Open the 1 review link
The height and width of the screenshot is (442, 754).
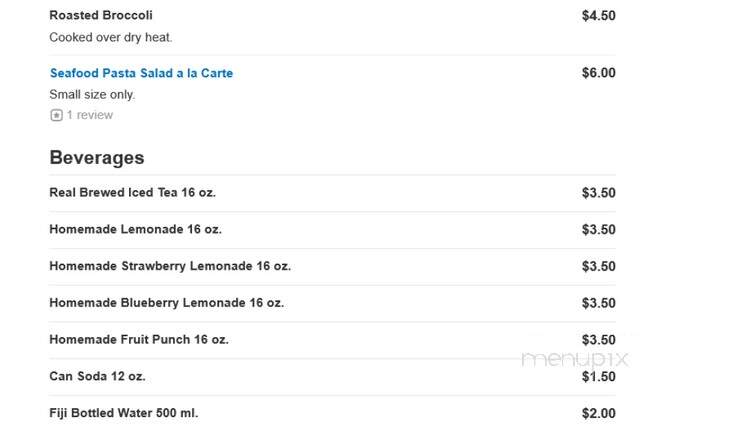point(90,115)
